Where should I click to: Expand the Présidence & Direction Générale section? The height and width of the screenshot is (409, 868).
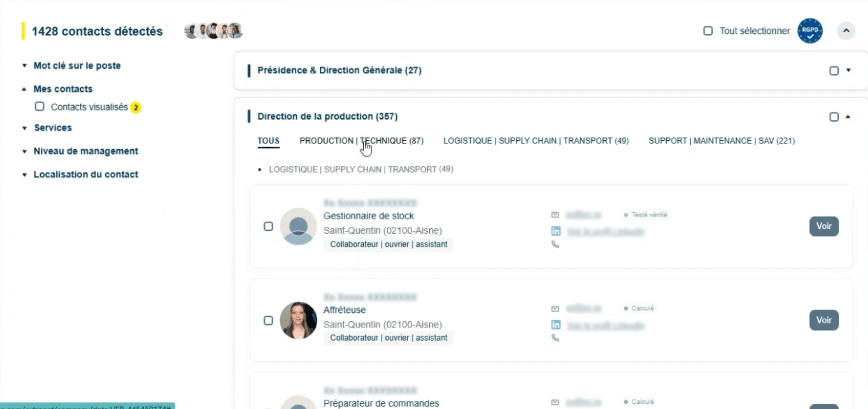(x=848, y=70)
